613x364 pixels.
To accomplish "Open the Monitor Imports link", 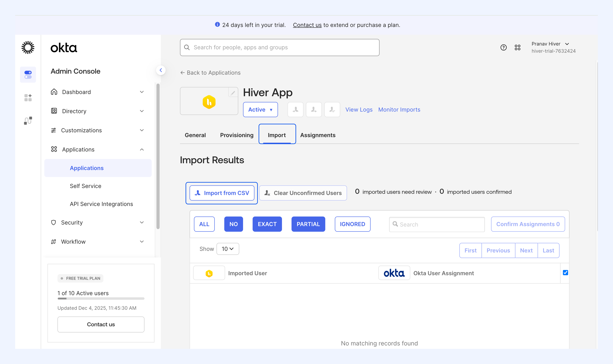I will click(x=399, y=110).
